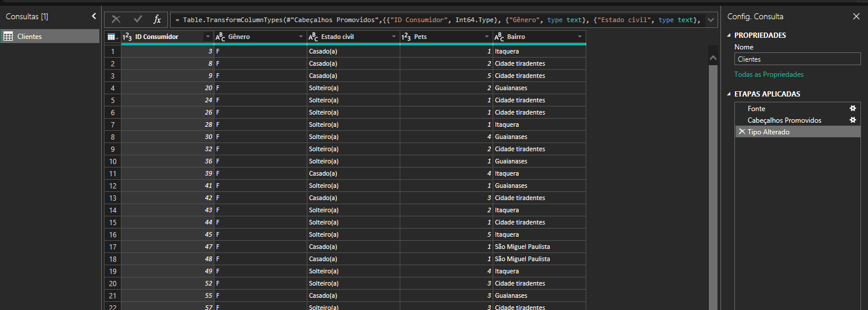Screen dimensions: 868x310
Task: Click the Estado civil cell in row 4
Action: [353, 88]
